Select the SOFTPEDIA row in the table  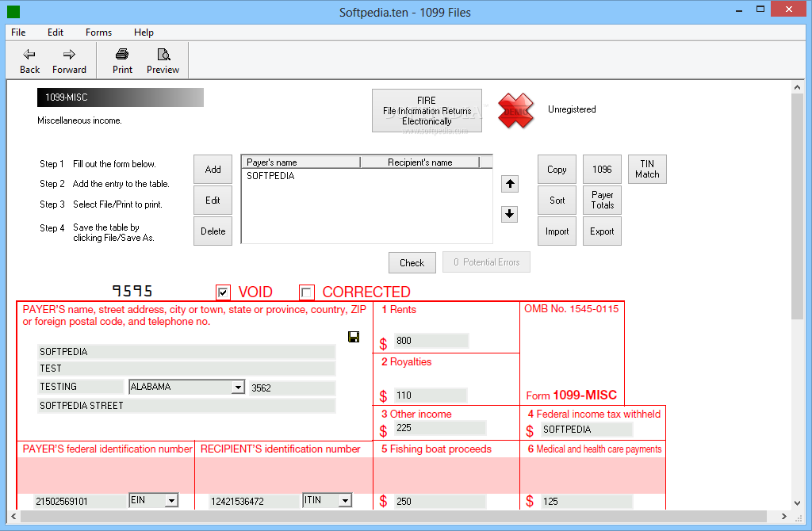click(x=366, y=176)
